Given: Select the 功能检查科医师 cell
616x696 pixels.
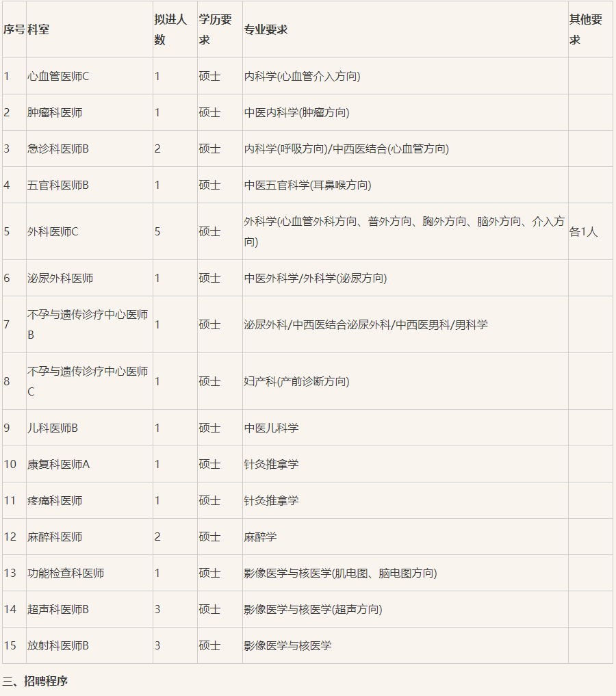Looking at the screenshot, I should pos(66,573).
